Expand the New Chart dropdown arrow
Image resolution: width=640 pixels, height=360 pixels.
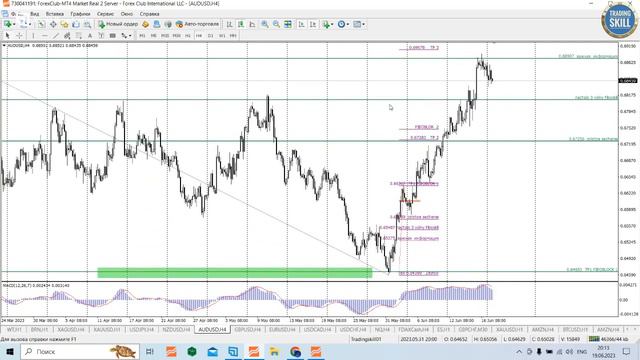14,24
